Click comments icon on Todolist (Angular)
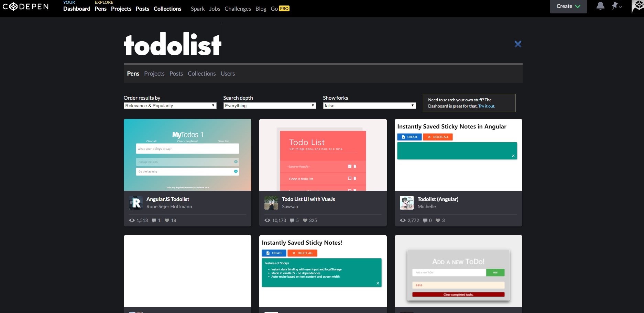644x313 pixels. [x=425, y=221]
